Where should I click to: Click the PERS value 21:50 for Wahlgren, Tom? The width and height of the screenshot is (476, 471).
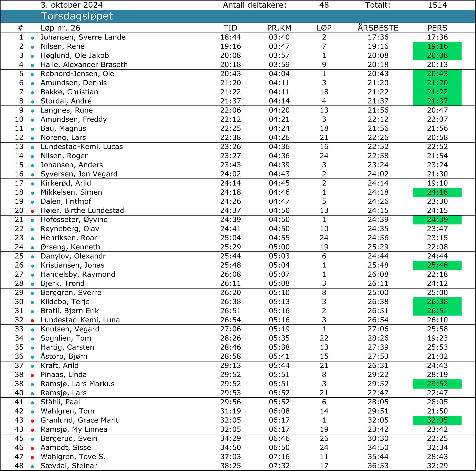pos(437,411)
